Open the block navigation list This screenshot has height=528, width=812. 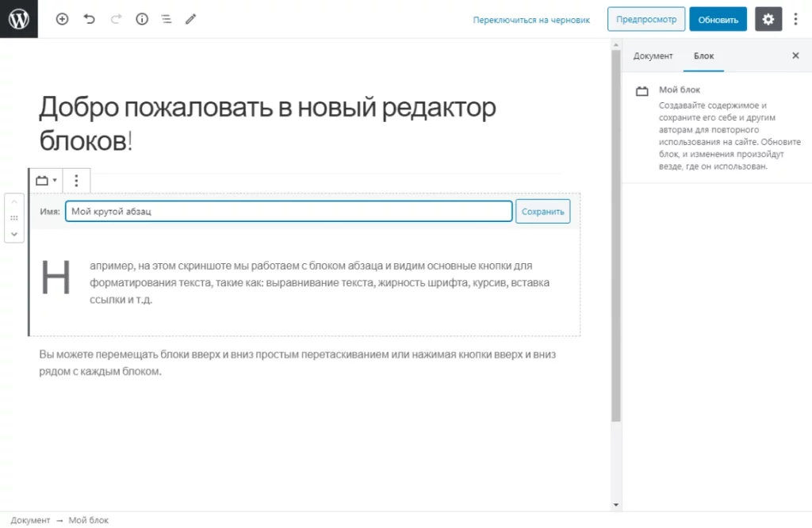[x=166, y=19]
